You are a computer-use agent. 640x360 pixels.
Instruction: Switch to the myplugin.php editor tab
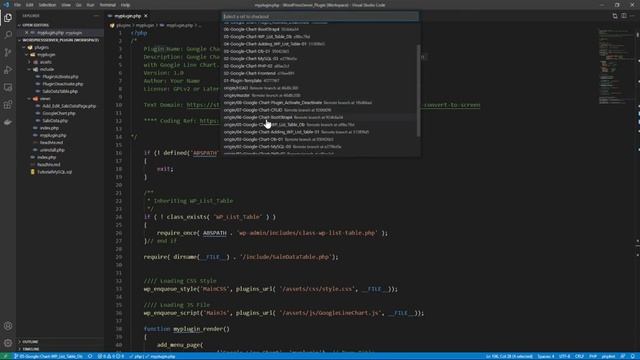click(x=127, y=16)
